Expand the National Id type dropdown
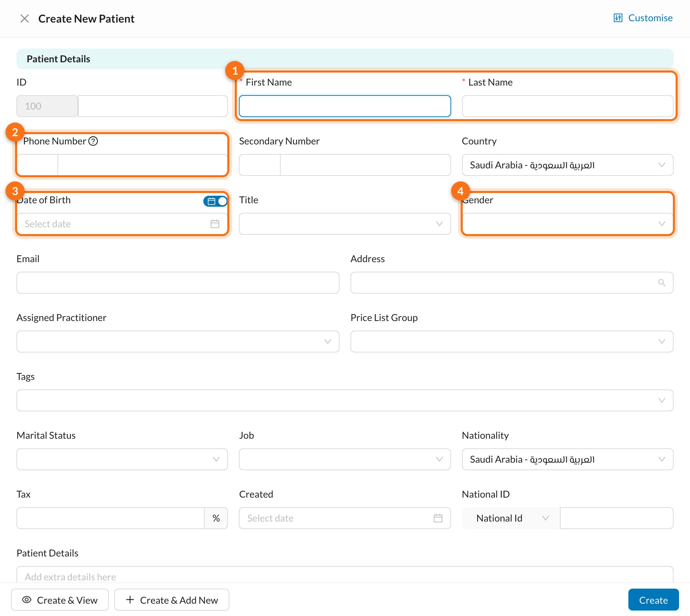The height and width of the screenshot is (616, 690). point(511,518)
